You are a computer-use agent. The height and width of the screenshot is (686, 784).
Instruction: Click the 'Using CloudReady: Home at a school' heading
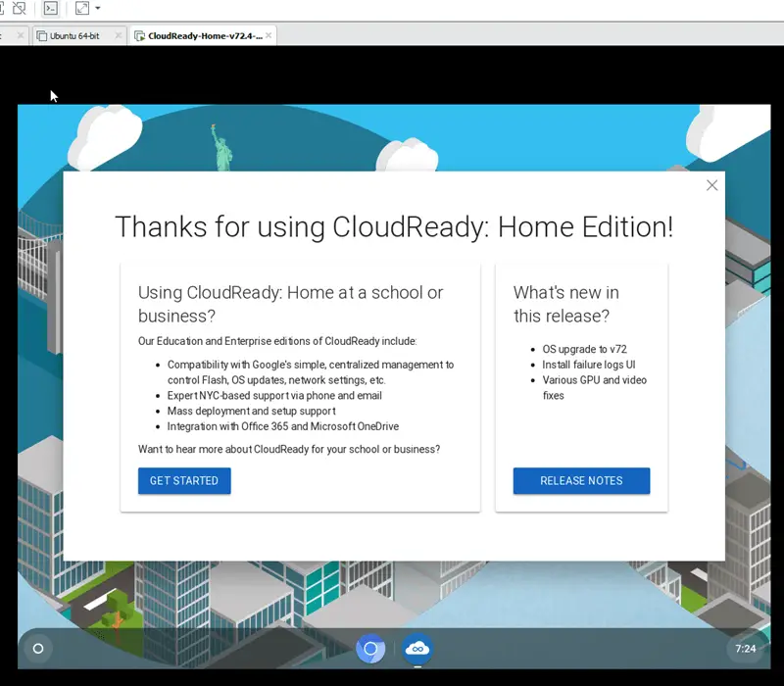(x=290, y=304)
